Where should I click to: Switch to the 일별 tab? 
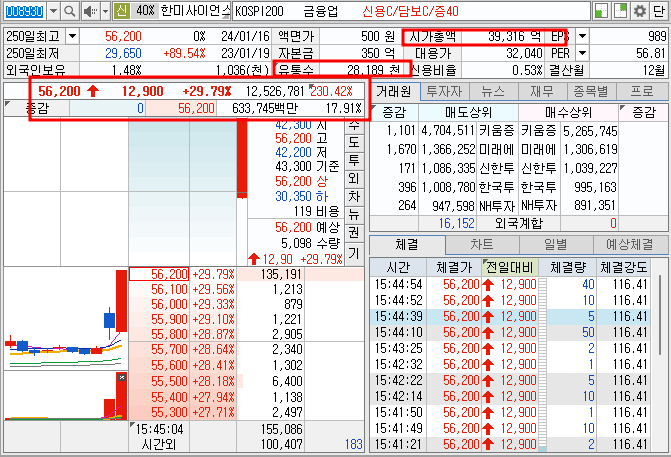coord(556,244)
